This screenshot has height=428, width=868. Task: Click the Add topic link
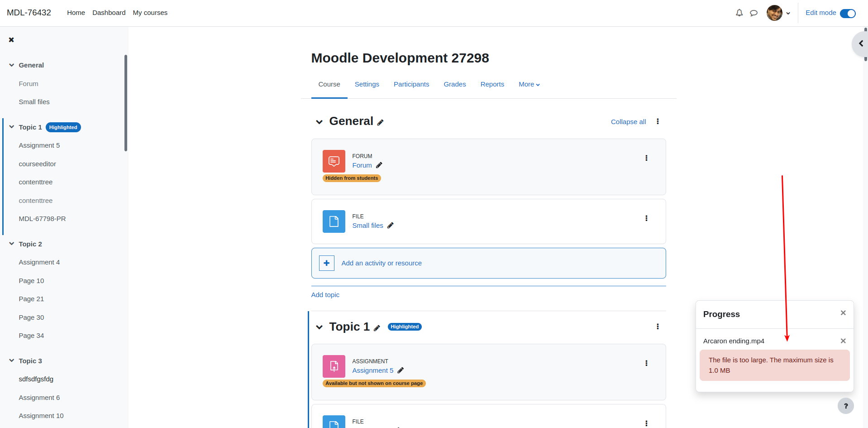pyautogui.click(x=325, y=295)
